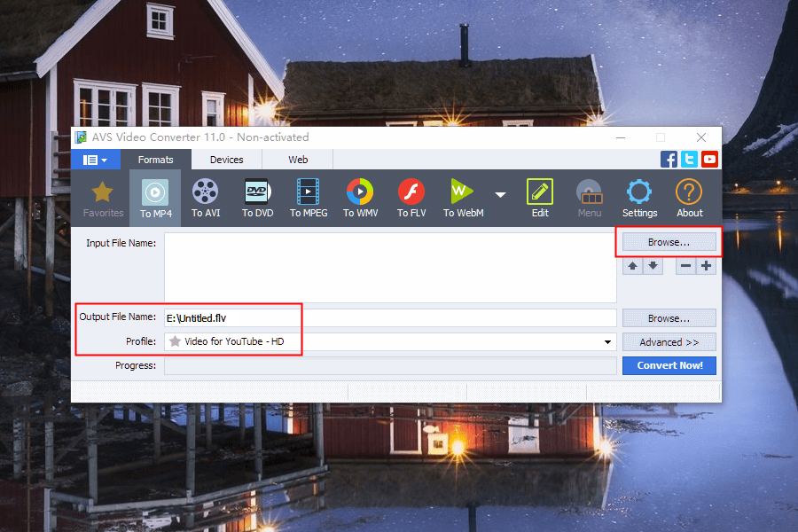The image size is (798, 532).
Task: Click the Convert Now! button
Action: click(x=669, y=365)
